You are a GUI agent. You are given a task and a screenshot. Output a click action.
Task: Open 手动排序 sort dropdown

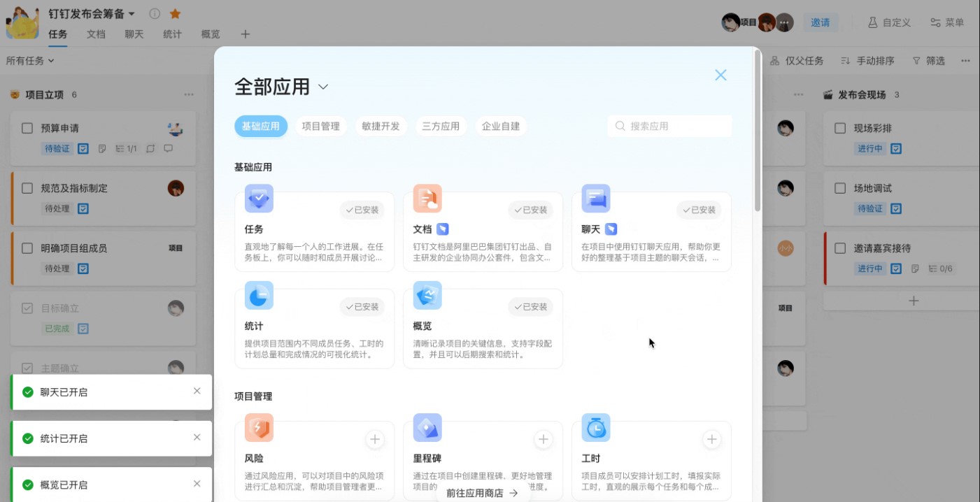pyautogui.click(x=867, y=61)
